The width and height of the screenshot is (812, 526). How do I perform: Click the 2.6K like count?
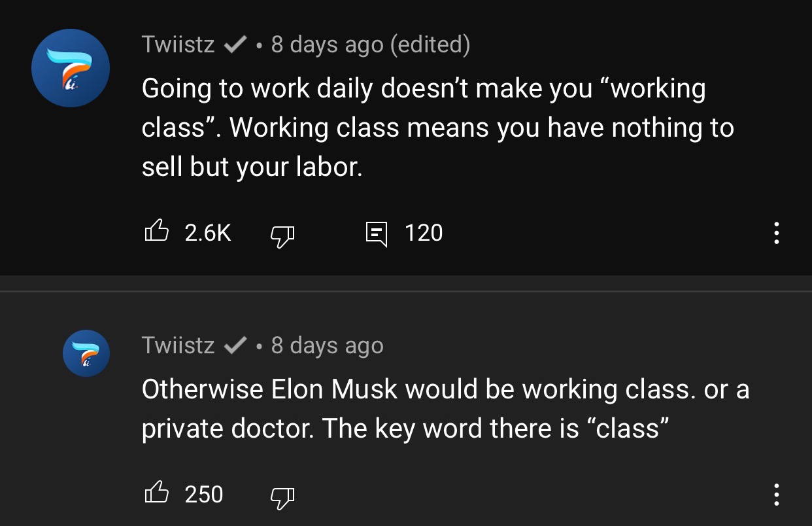[x=208, y=233]
